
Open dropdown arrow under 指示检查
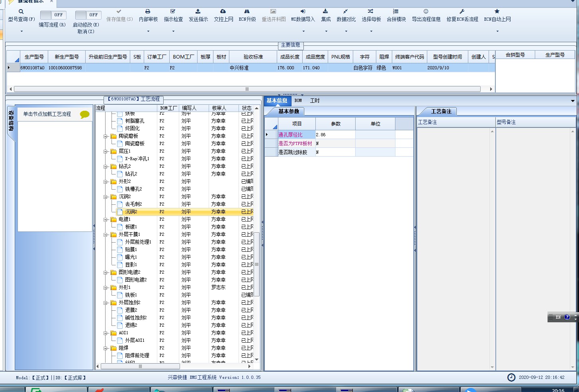(x=173, y=31)
